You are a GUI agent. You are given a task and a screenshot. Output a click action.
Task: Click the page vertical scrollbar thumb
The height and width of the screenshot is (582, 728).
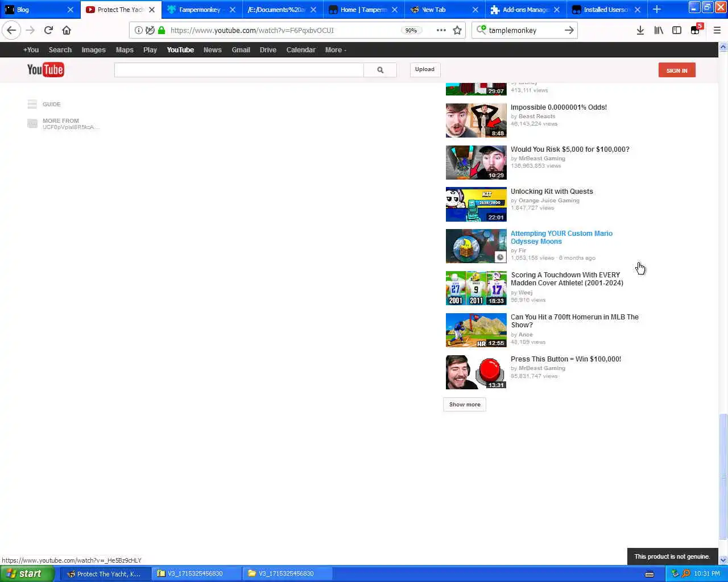723,476
